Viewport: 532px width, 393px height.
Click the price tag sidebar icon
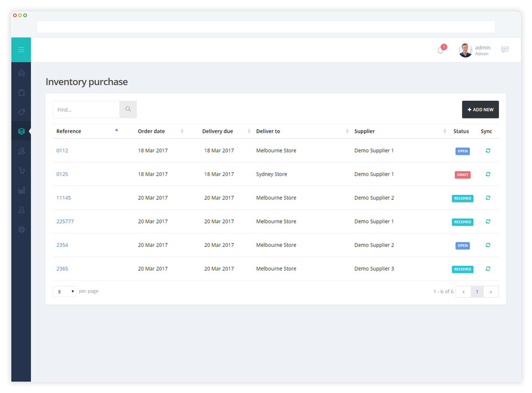[22, 112]
